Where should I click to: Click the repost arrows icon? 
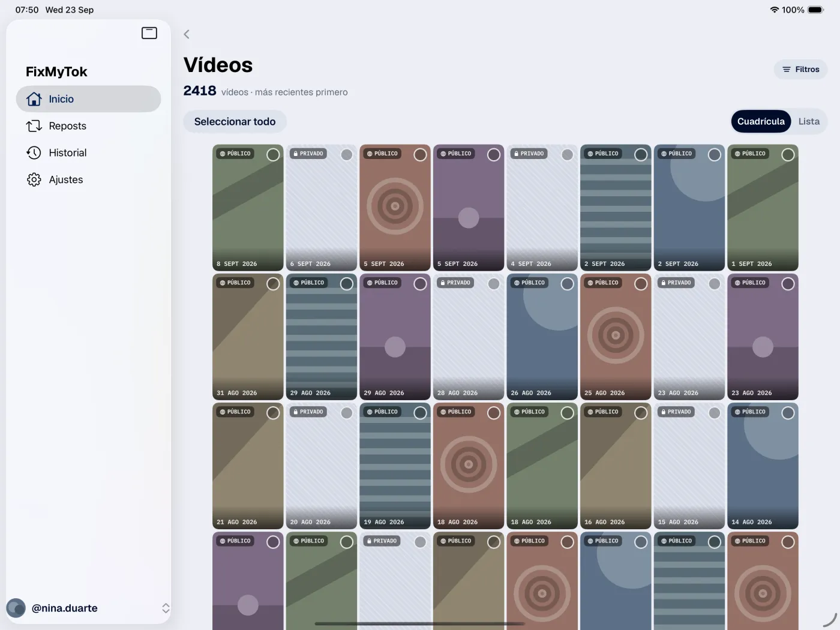click(34, 126)
